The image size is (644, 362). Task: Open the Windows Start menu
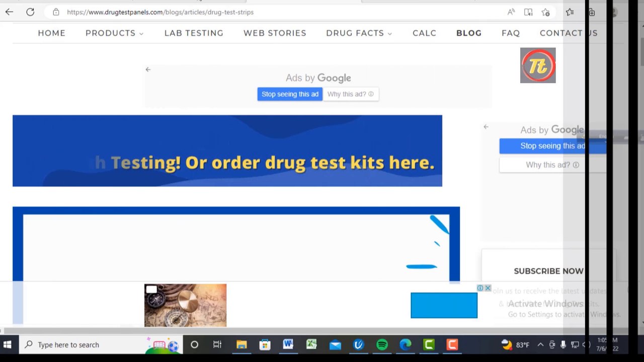pyautogui.click(x=8, y=345)
